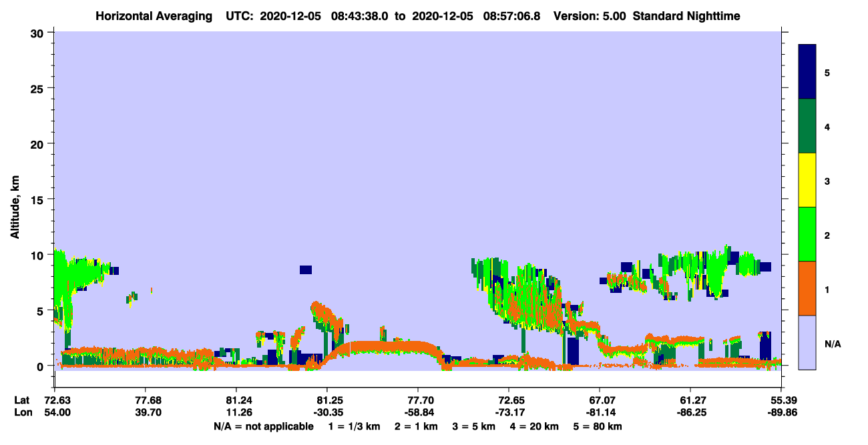Image resolution: width=868 pixels, height=445 pixels.
Task: Click the longitude value -73.17
Action: (509, 412)
